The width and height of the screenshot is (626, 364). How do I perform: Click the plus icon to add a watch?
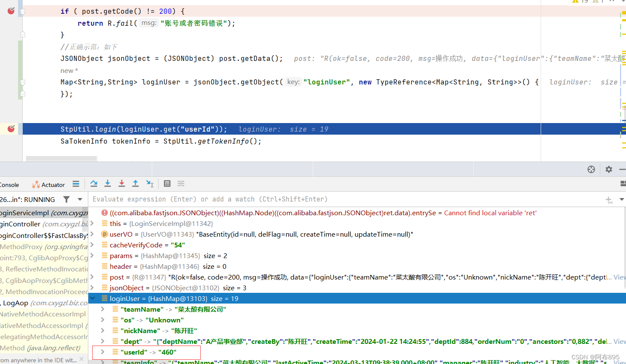coord(608,200)
